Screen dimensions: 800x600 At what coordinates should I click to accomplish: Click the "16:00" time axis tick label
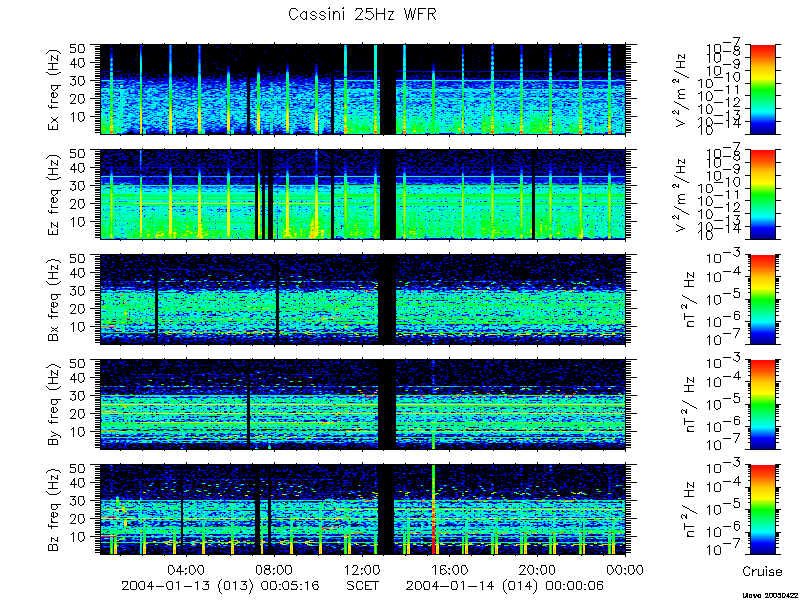[451, 569]
